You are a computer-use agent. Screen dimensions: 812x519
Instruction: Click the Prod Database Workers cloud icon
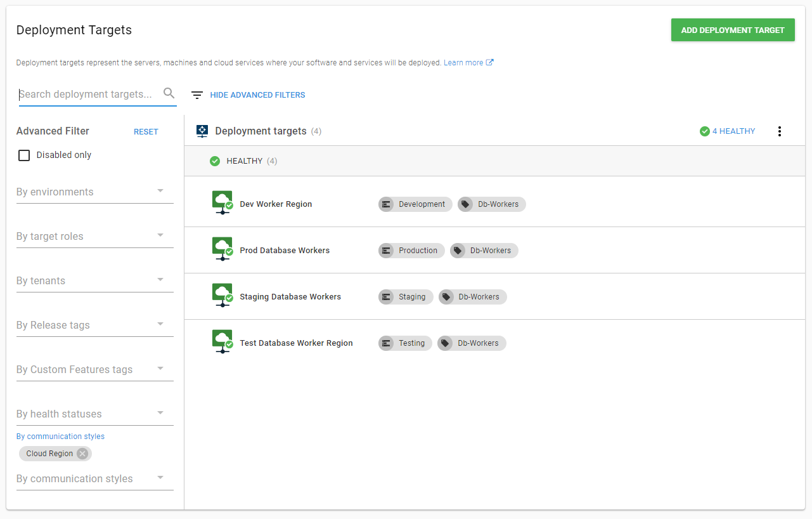222,249
